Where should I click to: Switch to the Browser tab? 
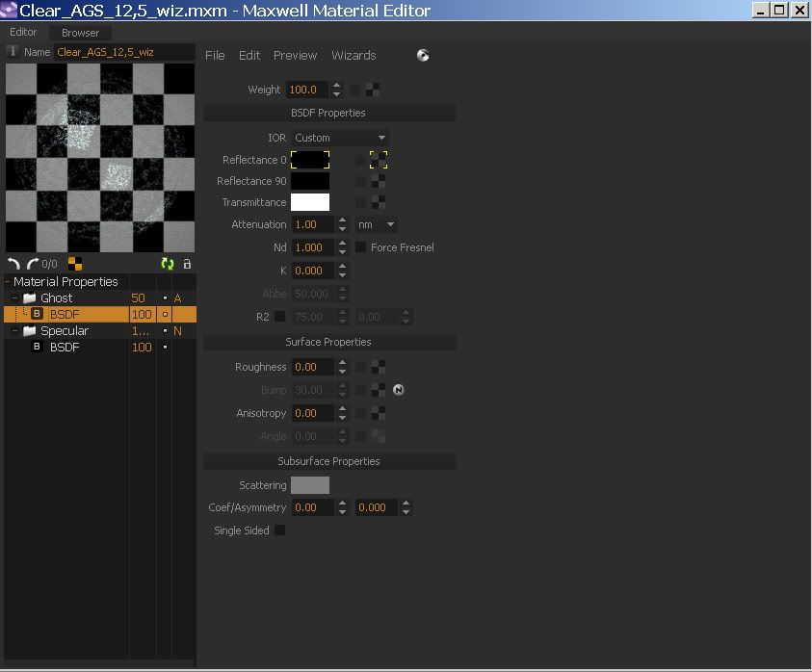click(x=80, y=33)
